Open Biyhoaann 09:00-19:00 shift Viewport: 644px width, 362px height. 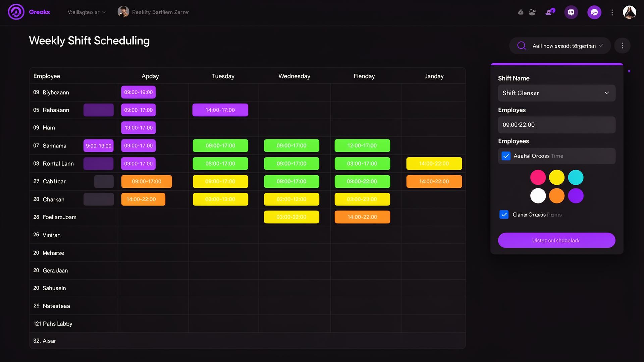138,92
